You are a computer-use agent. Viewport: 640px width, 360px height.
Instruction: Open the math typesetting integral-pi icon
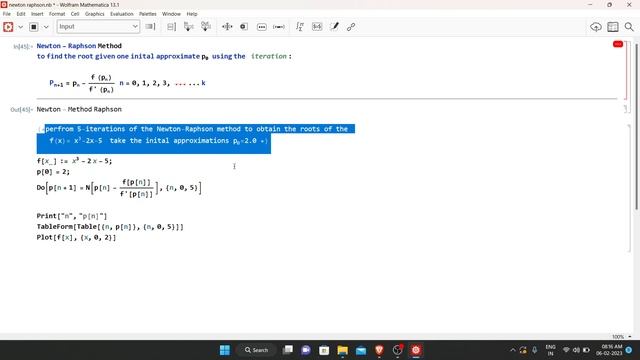click(300, 27)
